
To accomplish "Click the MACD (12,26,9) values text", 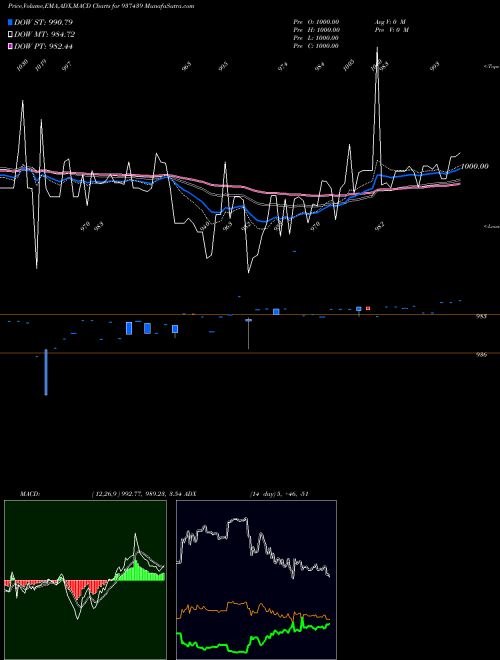I will 136,494.
